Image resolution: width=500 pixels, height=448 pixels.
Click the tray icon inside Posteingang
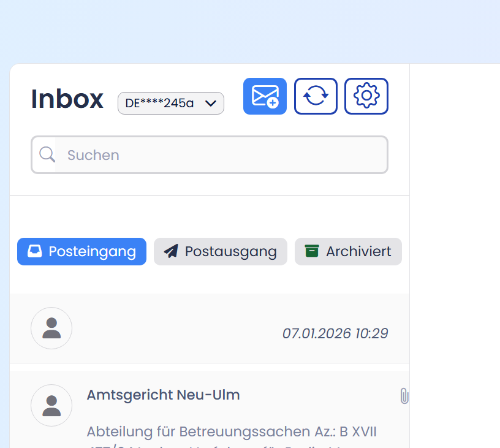pyautogui.click(x=35, y=251)
